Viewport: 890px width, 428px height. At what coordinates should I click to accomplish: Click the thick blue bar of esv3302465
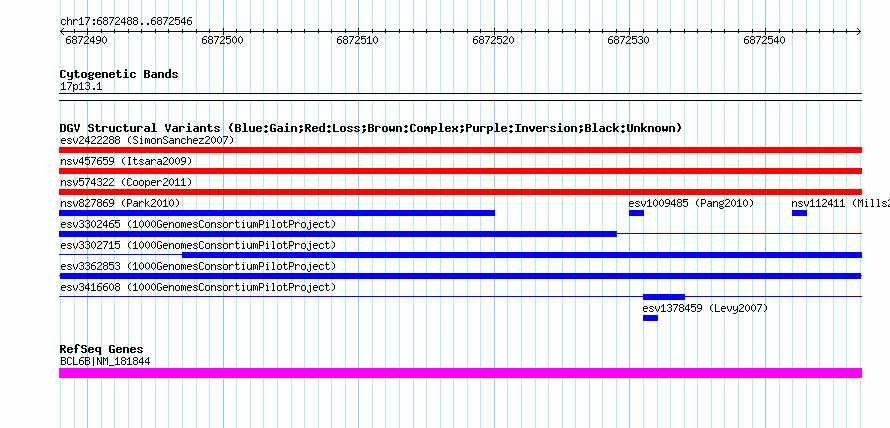click(338, 234)
